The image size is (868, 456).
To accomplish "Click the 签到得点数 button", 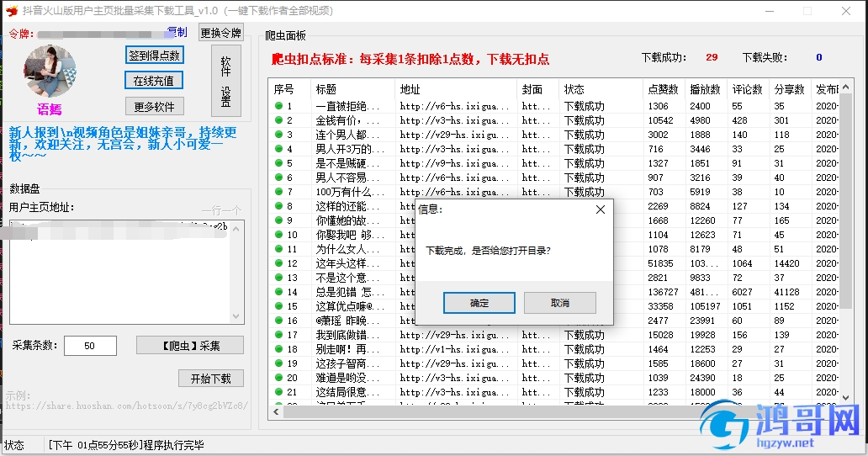I will click(155, 56).
